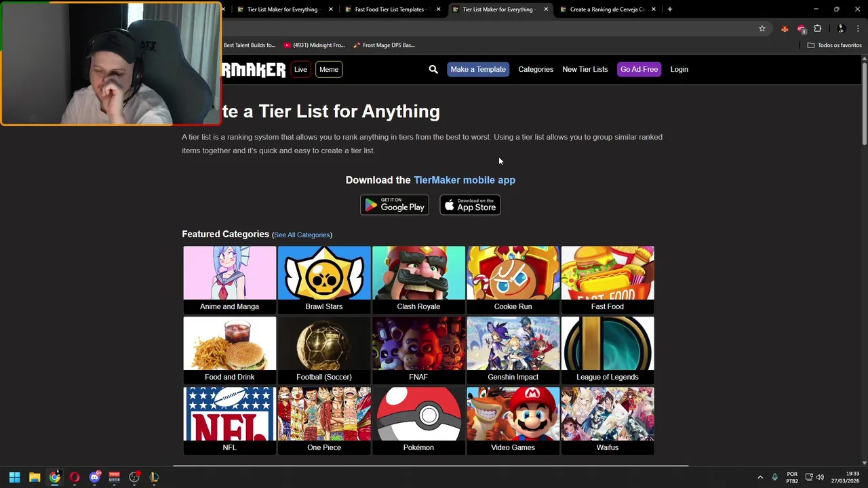Open the New Tier Lists menu item

tap(585, 69)
